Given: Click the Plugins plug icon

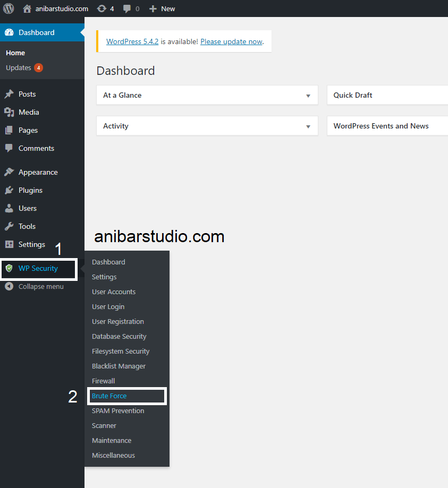Looking at the screenshot, I should tap(9, 190).
